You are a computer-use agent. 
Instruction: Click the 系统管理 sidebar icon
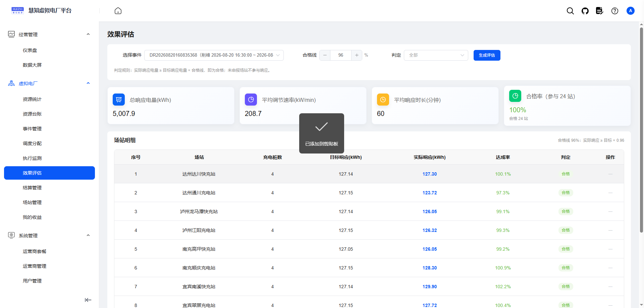11,235
